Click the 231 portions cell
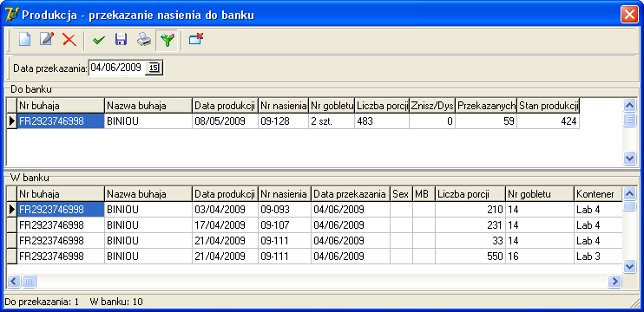The height and width of the screenshot is (312, 644). (x=470, y=225)
